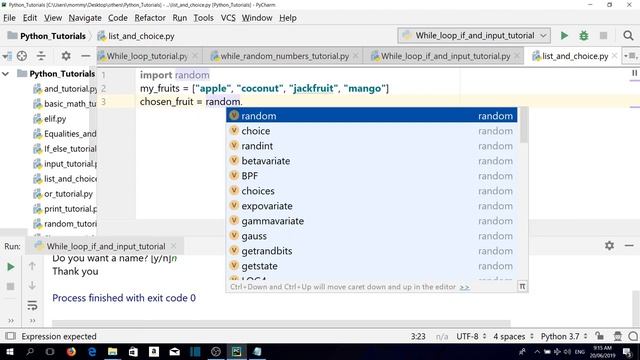Rerun program in Run panel
This screenshot has width=640, height=360.
pos(11,267)
